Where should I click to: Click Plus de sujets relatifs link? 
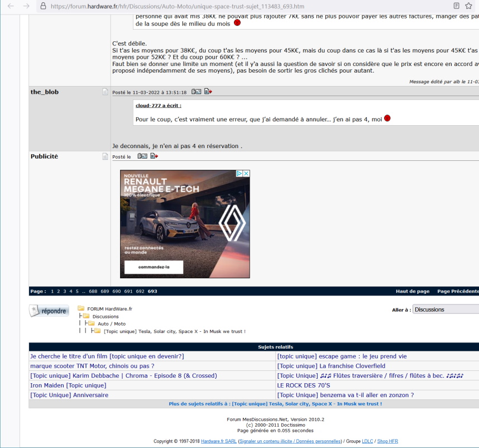click(x=275, y=404)
